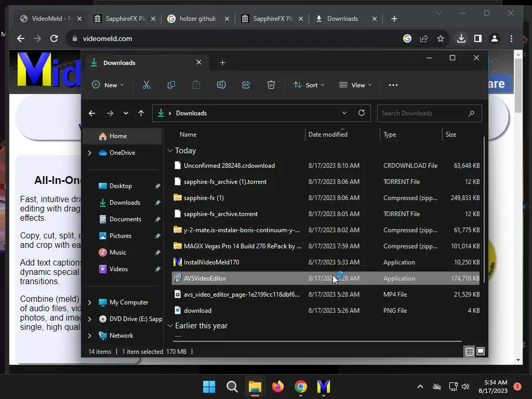
Task: Open the View dropdown
Action: [x=355, y=85]
